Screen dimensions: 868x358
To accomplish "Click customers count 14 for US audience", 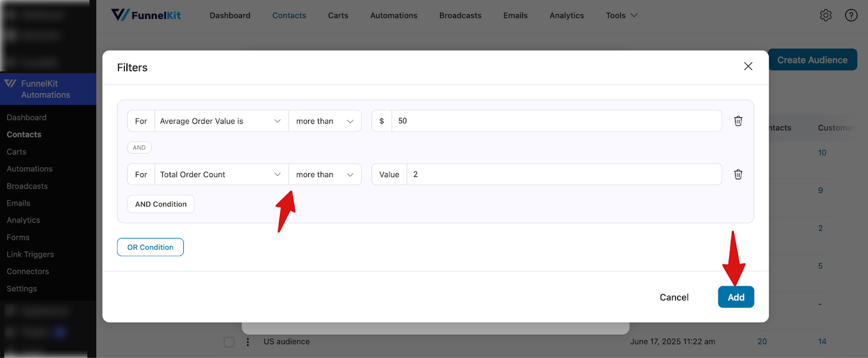I will click(x=822, y=342).
